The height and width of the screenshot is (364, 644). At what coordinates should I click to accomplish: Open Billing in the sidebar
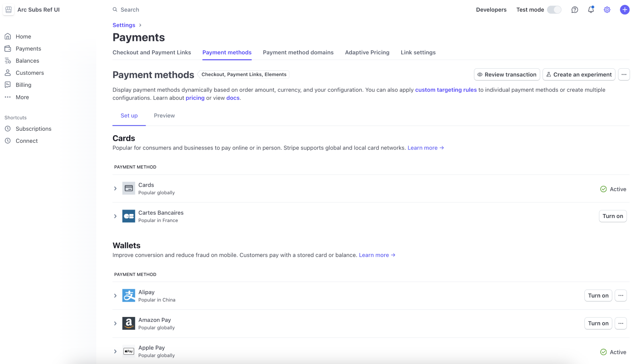[x=23, y=85]
